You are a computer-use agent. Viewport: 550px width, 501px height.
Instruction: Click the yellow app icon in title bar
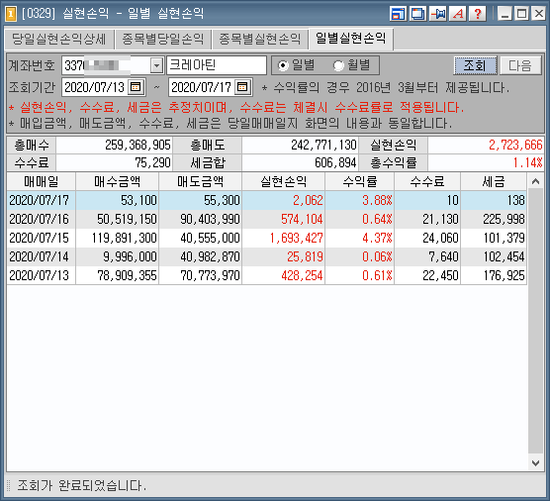point(11,14)
